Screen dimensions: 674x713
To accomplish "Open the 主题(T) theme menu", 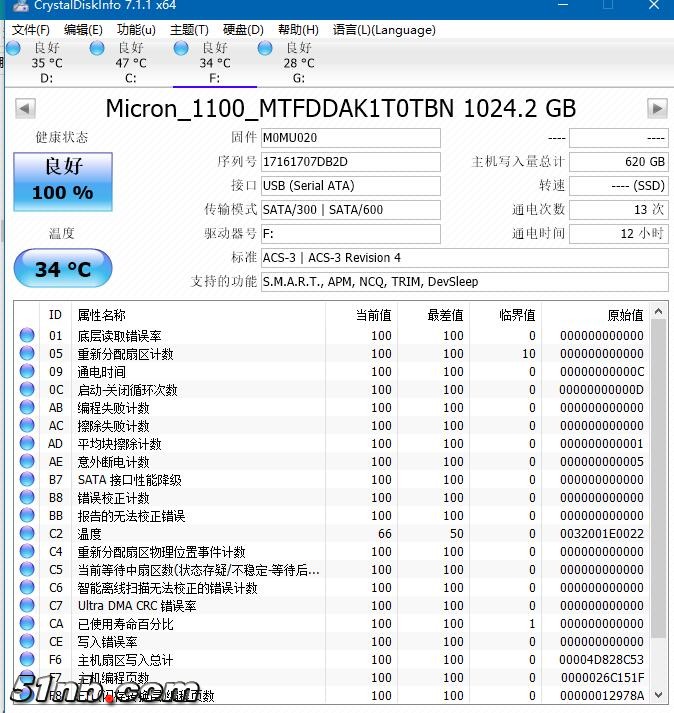I will (x=189, y=30).
